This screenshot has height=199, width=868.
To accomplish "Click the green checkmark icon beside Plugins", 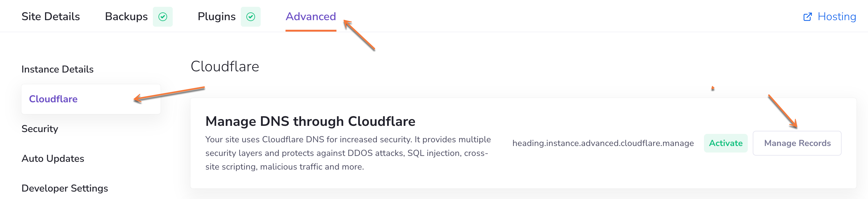I will [x=250, y=17].
